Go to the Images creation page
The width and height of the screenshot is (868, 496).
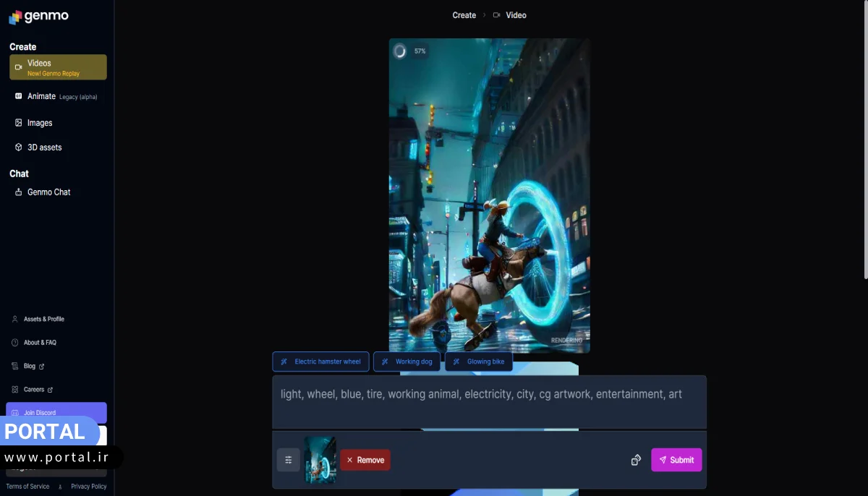pos(40,123)
